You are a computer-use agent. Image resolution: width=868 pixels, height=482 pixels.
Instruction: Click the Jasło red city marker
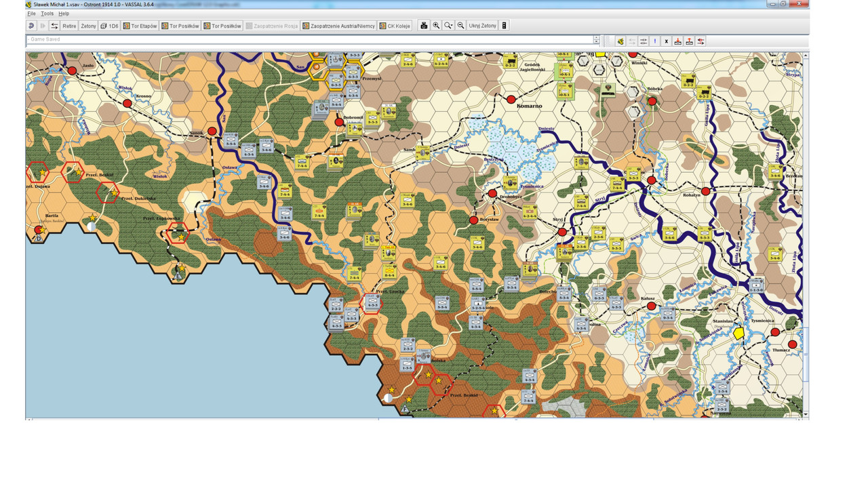[x=72, y=71]
